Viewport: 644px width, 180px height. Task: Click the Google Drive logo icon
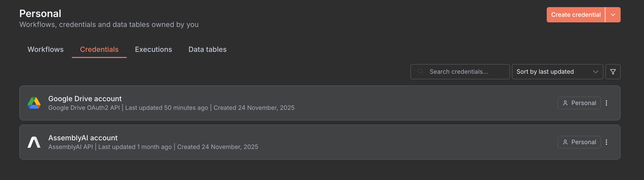(34, 103)
